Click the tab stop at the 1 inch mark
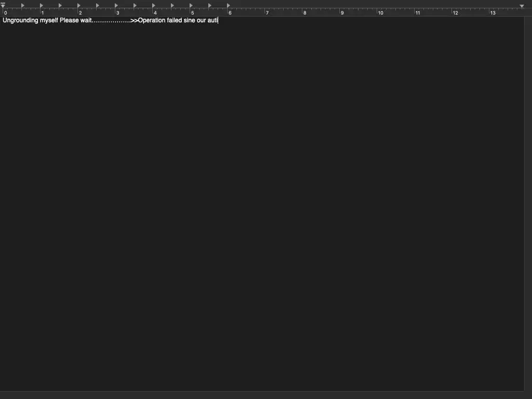Image resolution: width=532 pixels, height=399 pixels. point(42,5)
